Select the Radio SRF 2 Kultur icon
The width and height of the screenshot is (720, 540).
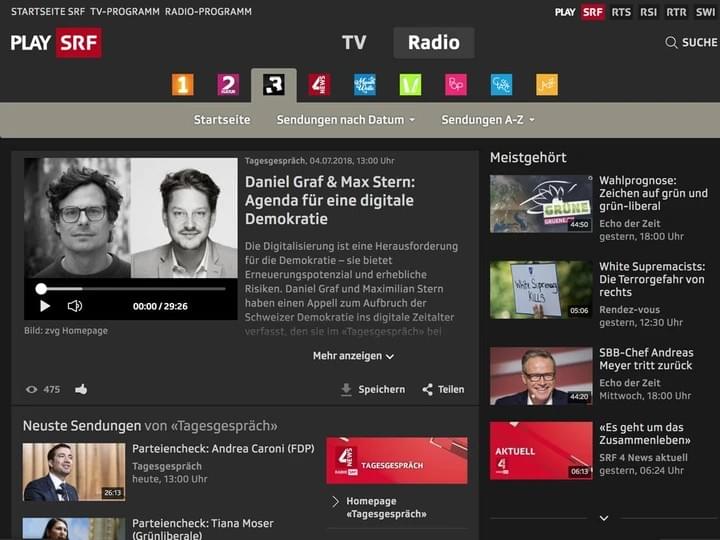point(228,85)
